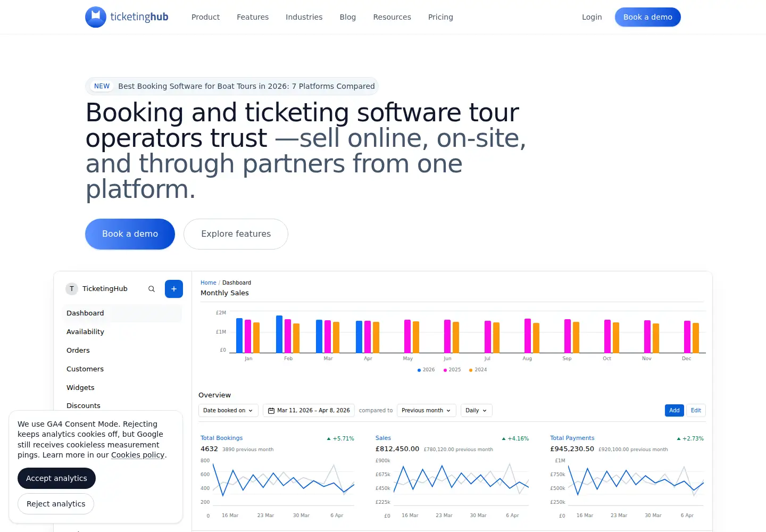The image size is (766, 532).
Task: Click the Edit button in Overview
Action: pyautogui.click(x=696, y=411)
